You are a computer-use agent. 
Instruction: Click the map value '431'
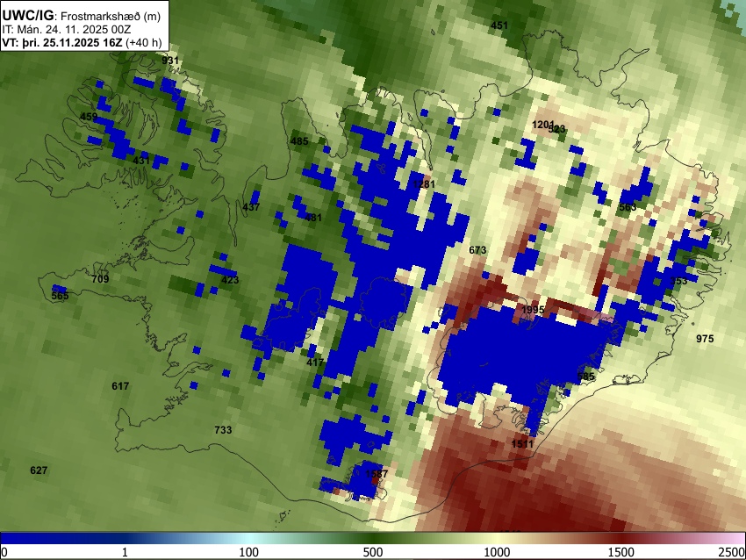[x=141, y=161]
